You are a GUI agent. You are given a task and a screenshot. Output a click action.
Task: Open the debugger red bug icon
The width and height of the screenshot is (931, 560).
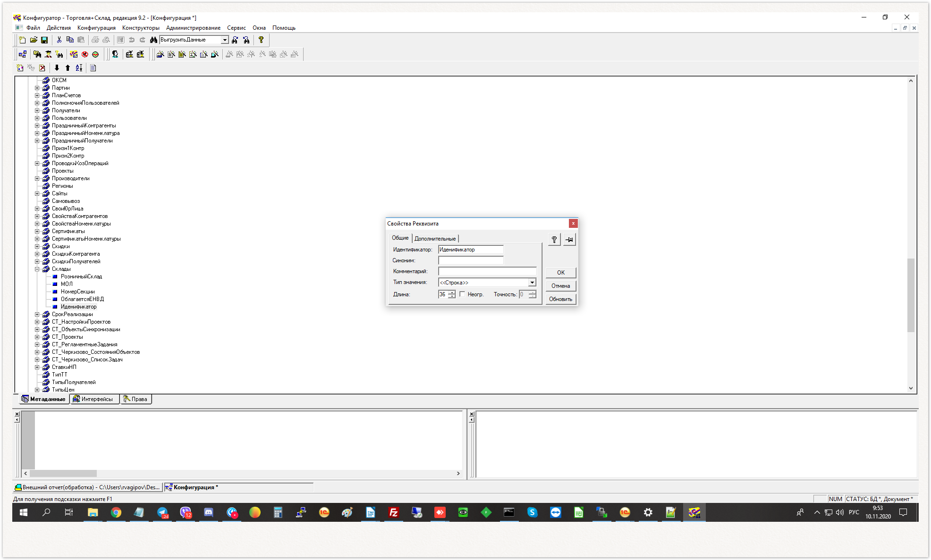pos(85,54)
